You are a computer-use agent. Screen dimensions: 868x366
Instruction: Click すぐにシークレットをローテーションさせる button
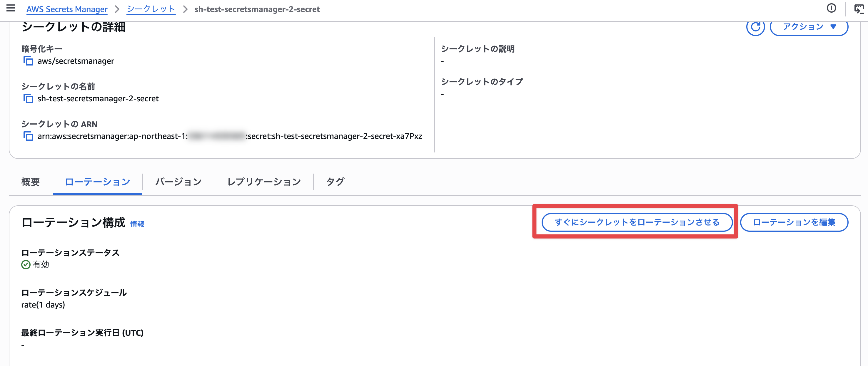(x=637, y=222)
